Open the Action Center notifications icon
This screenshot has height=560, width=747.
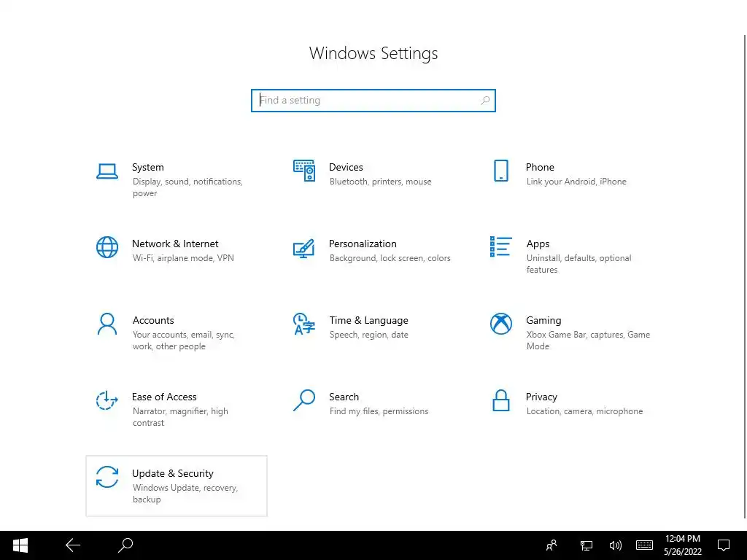[x=724, y=545]
